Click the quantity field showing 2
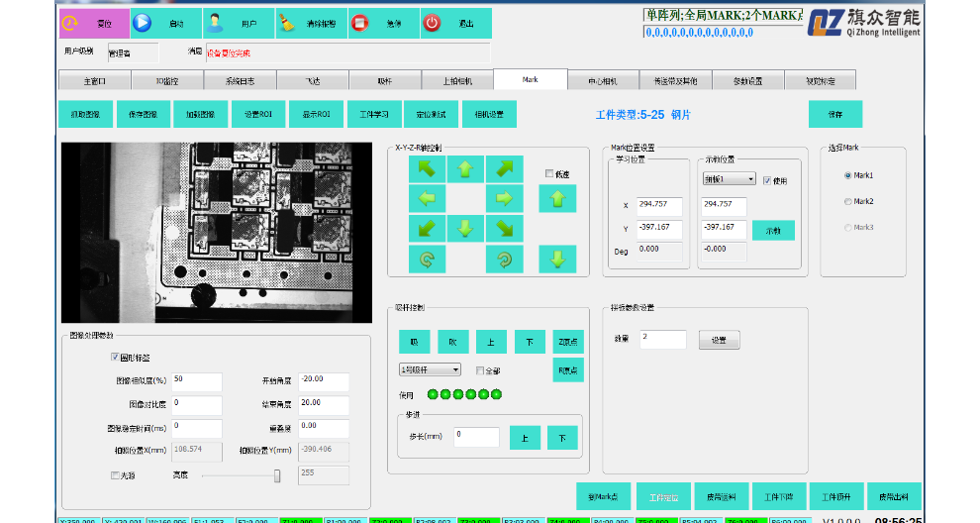This screenshot has height=523, width=980. (x=663, y=340)
